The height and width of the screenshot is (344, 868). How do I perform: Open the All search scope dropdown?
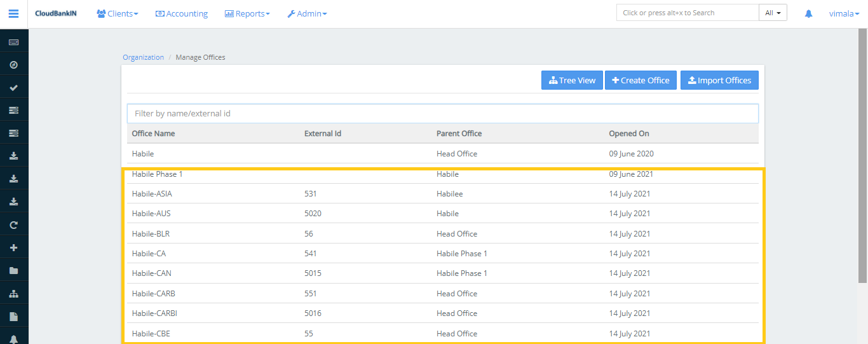click(773, 13)
